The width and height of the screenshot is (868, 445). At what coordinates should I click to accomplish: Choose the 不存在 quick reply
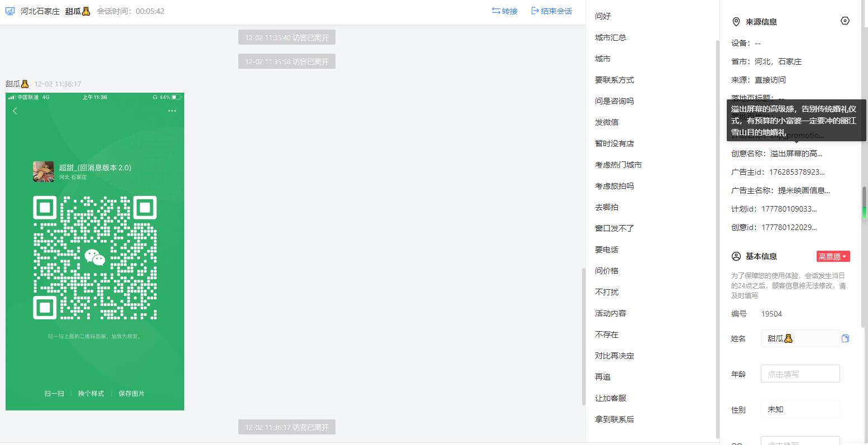pos(607,334)
